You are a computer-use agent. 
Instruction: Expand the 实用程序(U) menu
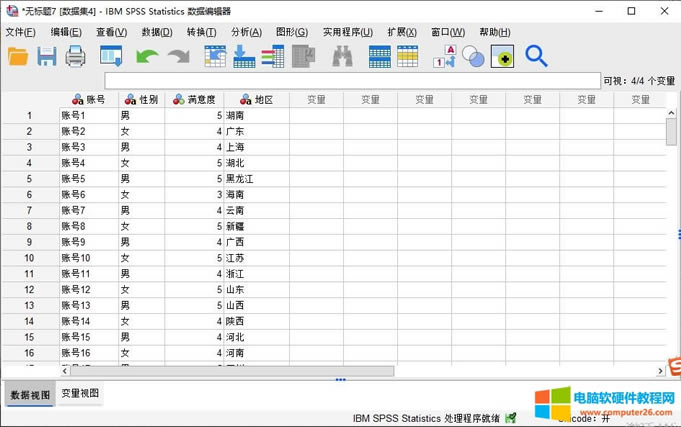tap(347, 32)
